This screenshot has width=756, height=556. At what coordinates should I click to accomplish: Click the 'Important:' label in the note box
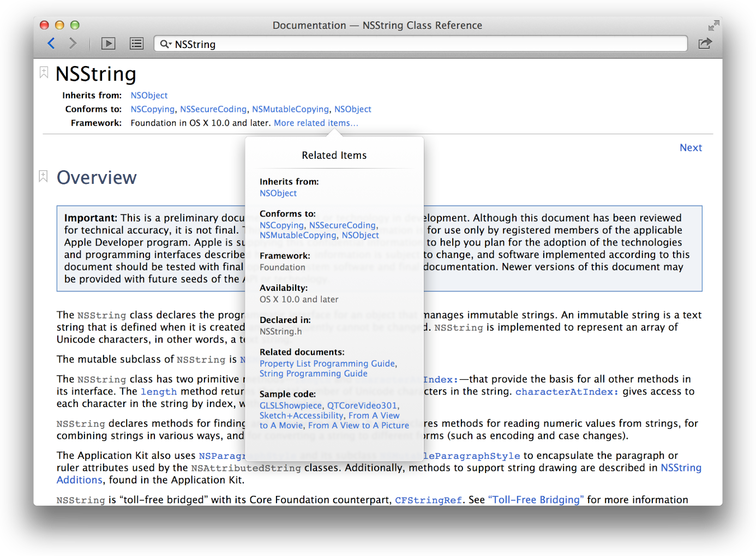coord(91,218)
